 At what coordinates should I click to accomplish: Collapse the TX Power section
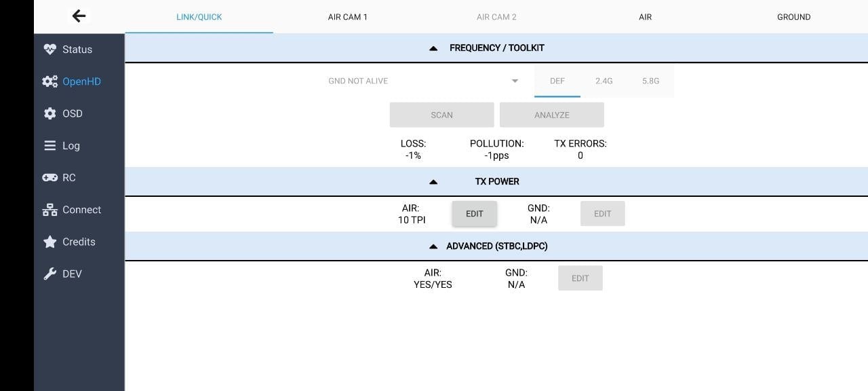click(x=433, y=182)
